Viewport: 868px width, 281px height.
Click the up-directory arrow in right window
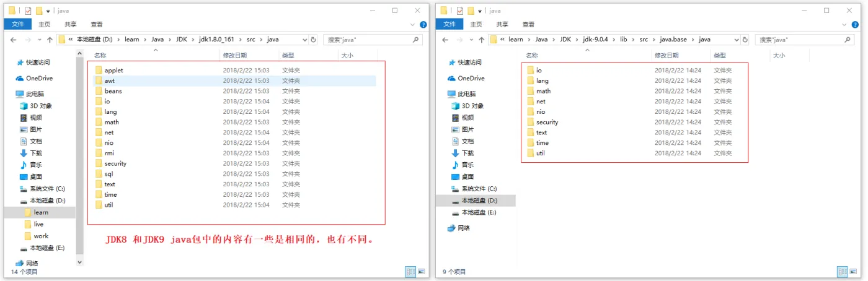(x=482, y=40)
